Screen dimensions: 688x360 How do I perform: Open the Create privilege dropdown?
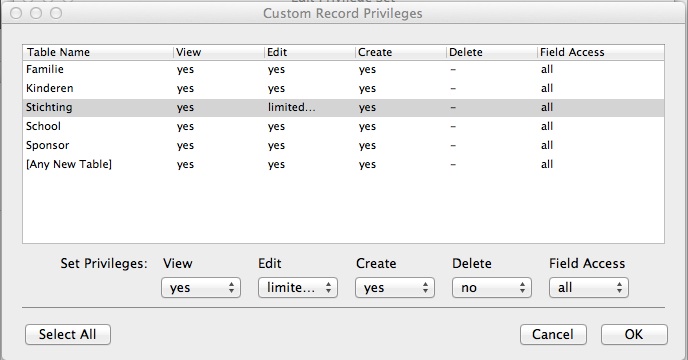pos(394,288)
